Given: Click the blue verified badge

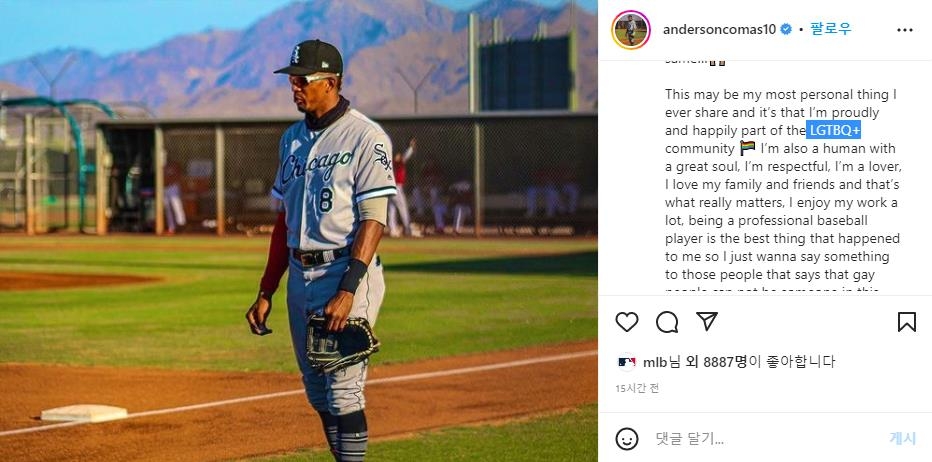Looking at the screenshot, I should point(786,30).
